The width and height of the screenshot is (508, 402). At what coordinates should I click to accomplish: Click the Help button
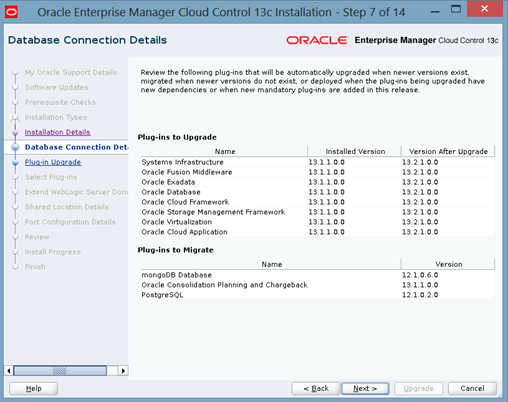34,388
